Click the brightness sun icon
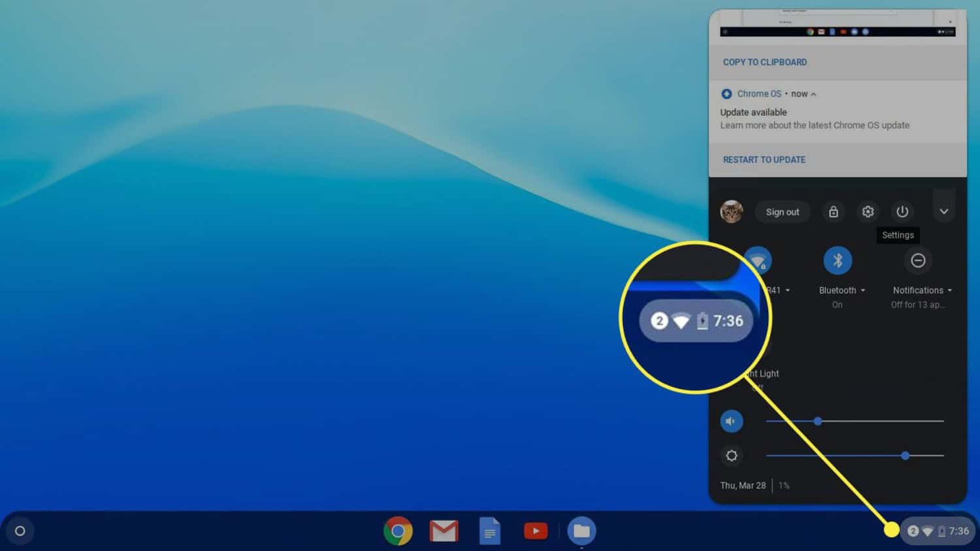 pyautogui.click(x=732, y=456)
